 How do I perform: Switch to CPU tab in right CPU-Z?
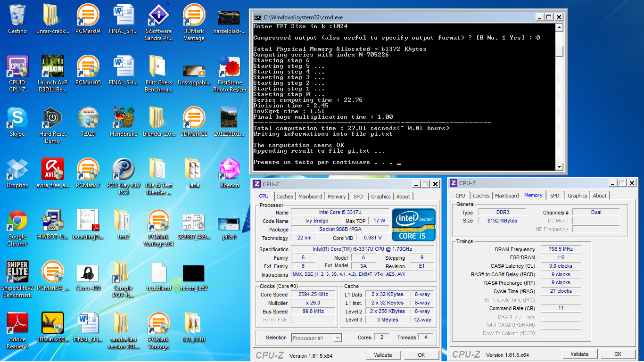tap(460, 196)
